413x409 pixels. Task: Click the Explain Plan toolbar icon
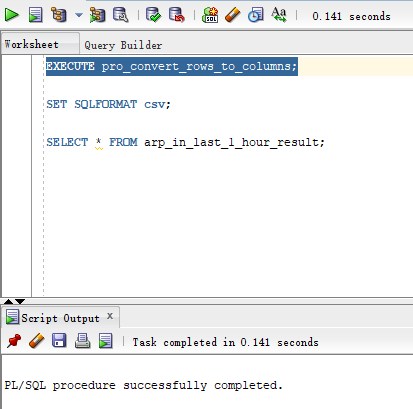point(59,15)
